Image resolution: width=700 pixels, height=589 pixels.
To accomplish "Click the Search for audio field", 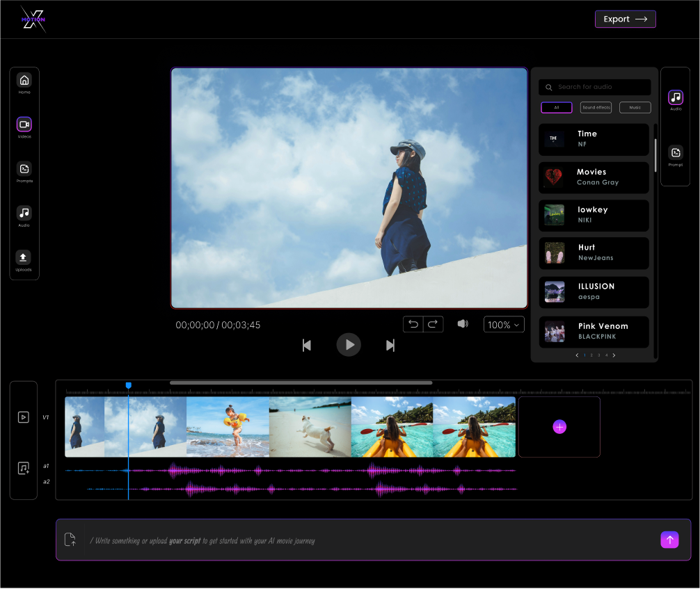I will [x=595, y=87].
